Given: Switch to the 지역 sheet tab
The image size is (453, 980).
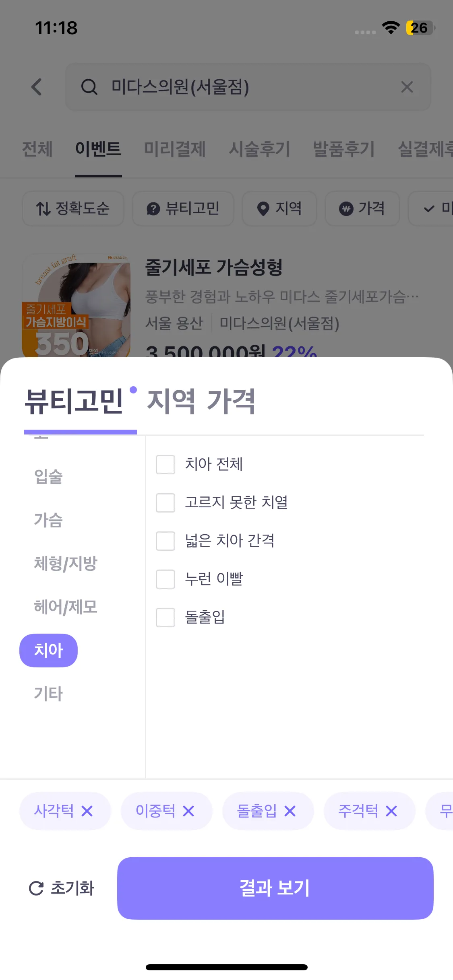Looking at the screenshot, I should click(x=171, y=401).
